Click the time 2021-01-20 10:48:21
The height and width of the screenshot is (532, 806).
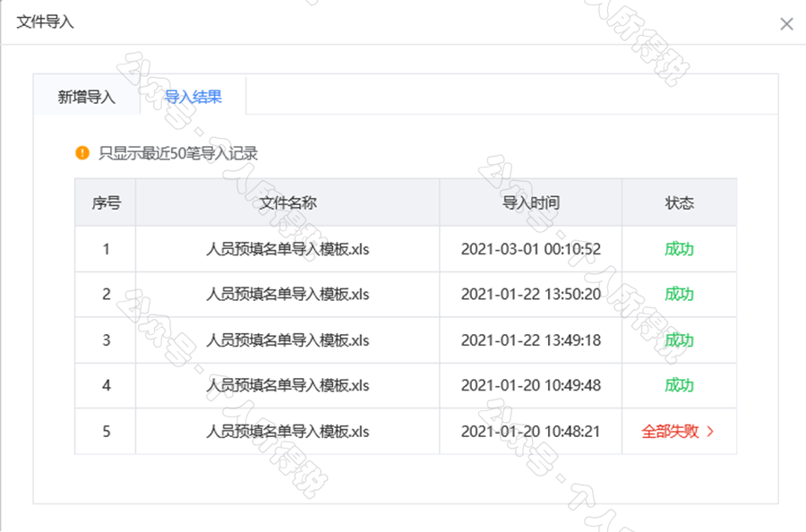click(531, 432)
